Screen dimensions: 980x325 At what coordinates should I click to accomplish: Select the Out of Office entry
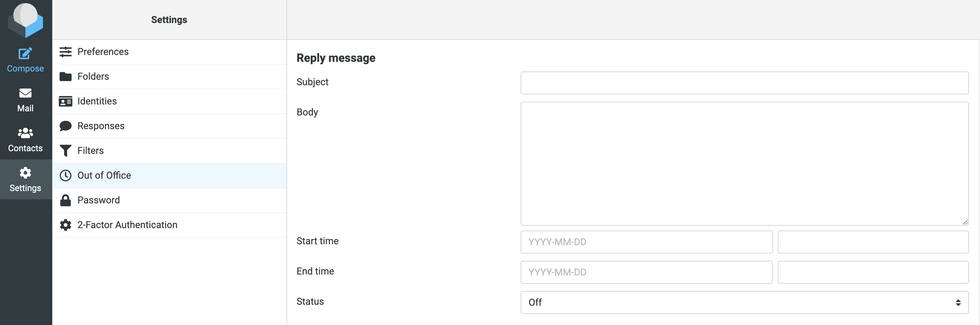104,175
